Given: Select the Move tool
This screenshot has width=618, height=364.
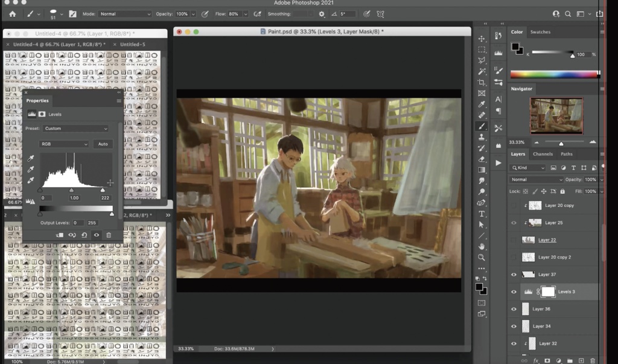Looking at the screenshot, I should point(481,38).
